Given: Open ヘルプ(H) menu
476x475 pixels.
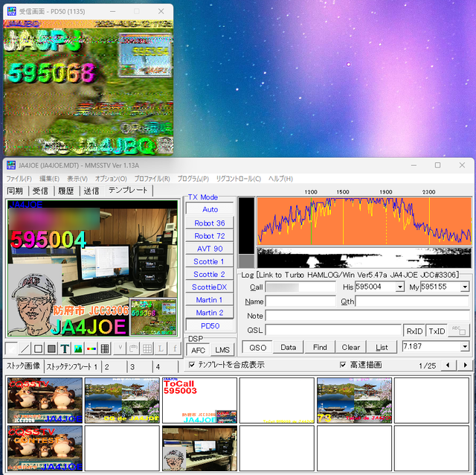Looking at the screenshot, I should click(280, 179).
